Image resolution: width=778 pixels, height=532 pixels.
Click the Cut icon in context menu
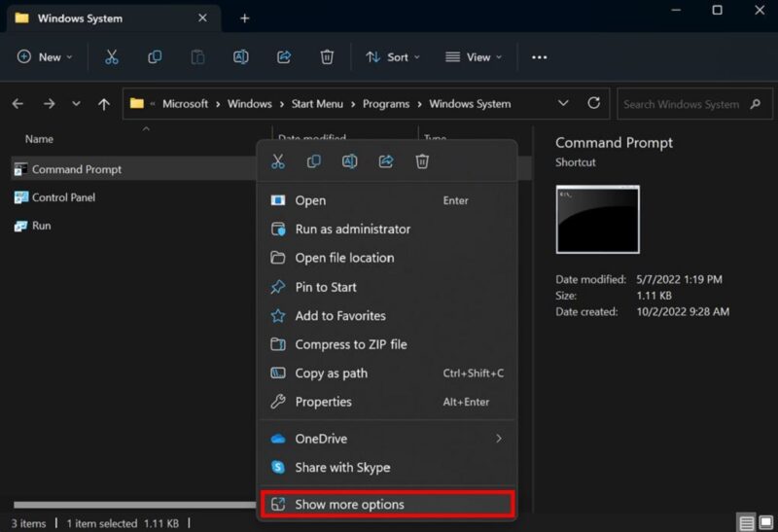click(278, 161)
